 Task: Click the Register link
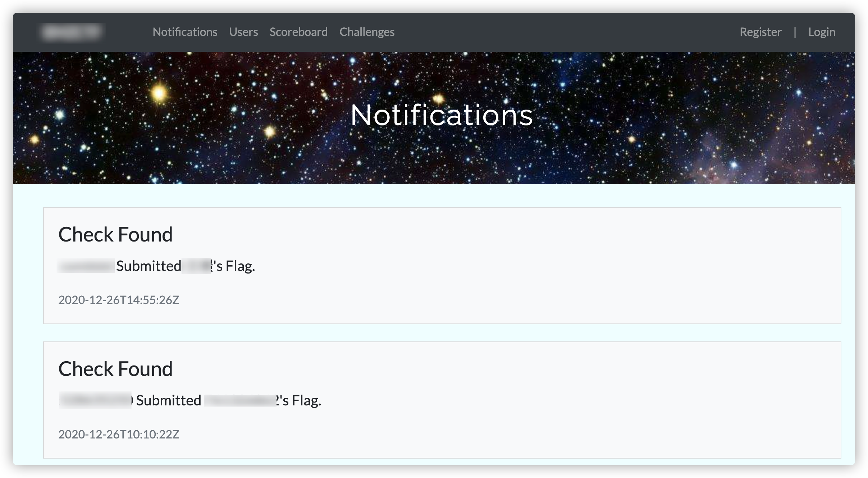[x=760, y=32]
